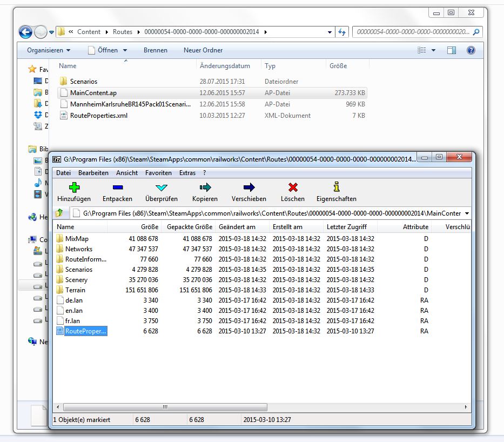Open the Favoriten menu
Viewport: 504px width, 442px height.
(158, 172)
